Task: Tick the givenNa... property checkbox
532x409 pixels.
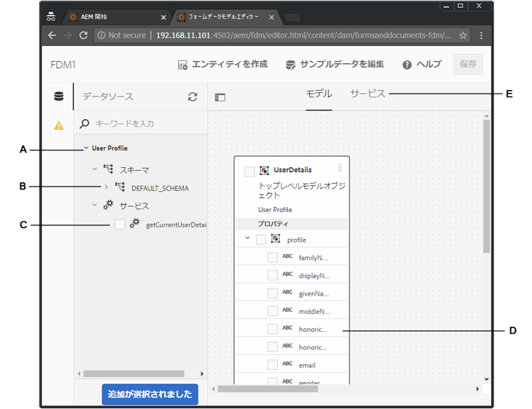Action: 273,293
